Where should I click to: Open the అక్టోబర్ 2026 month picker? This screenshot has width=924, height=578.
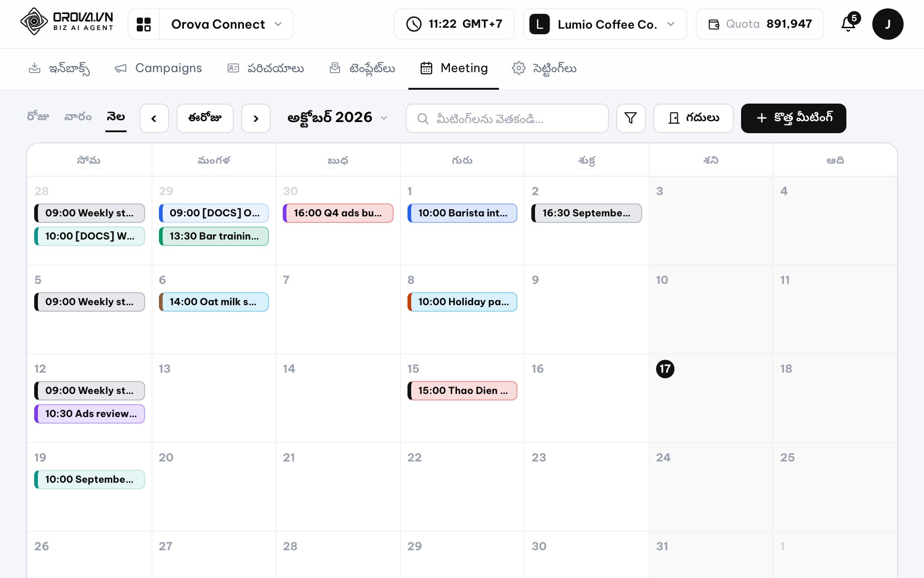click(x=337, y=118)
